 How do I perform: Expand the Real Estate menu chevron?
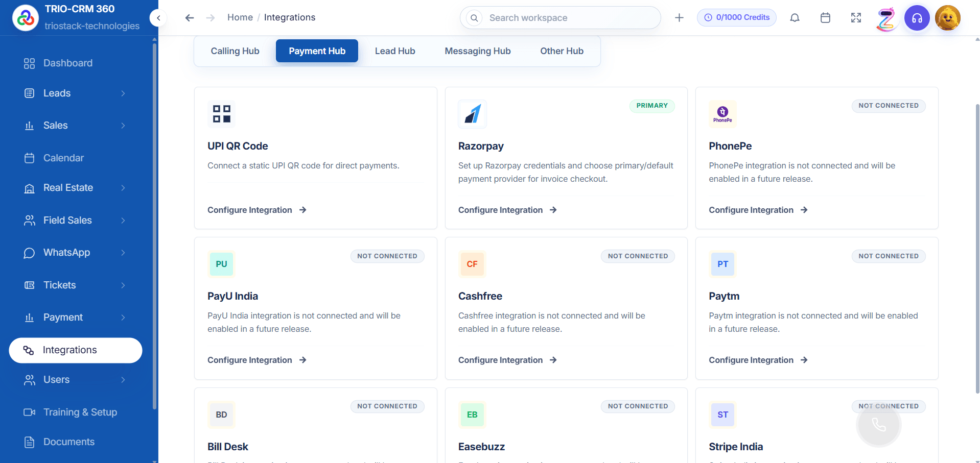(123, 188)
